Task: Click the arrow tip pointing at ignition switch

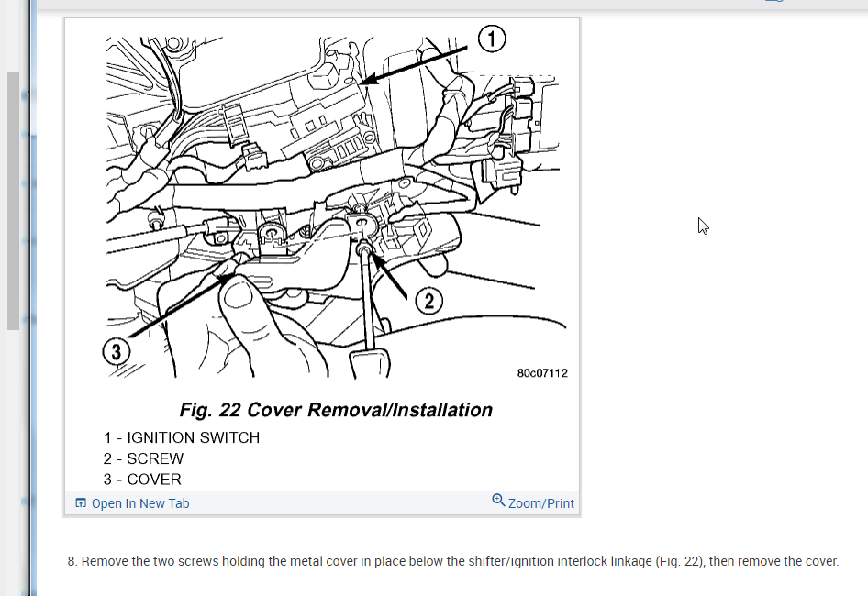Action: tap(364, 83)
